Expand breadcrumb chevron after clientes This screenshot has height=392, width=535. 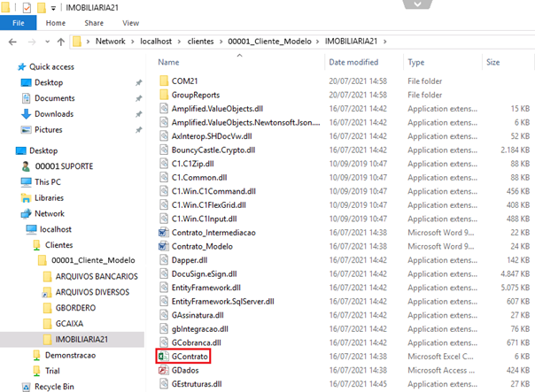pyautogui.click(x=221, y=42)
